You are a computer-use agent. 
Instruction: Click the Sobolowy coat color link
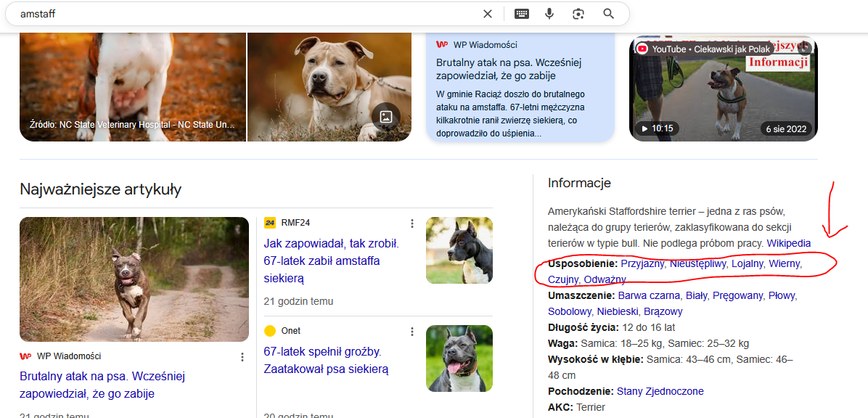570,311
